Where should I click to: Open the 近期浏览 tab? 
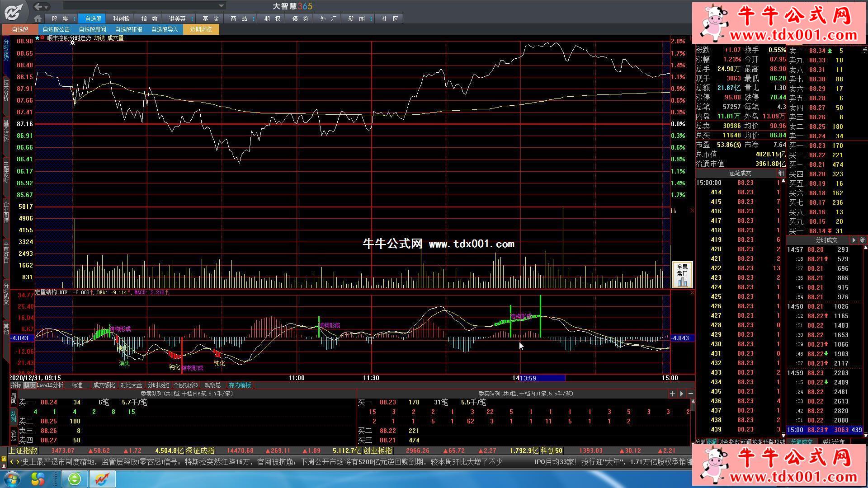coord(201,29)
